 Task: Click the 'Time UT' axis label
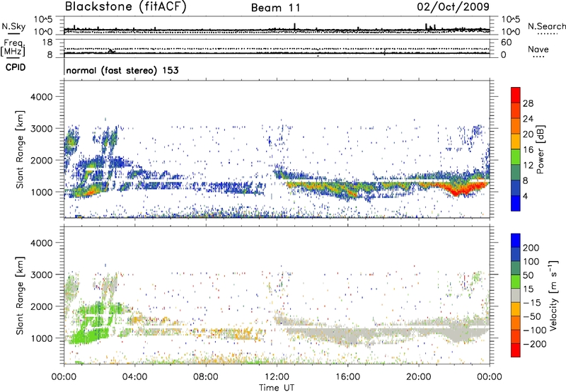[277, 387]
